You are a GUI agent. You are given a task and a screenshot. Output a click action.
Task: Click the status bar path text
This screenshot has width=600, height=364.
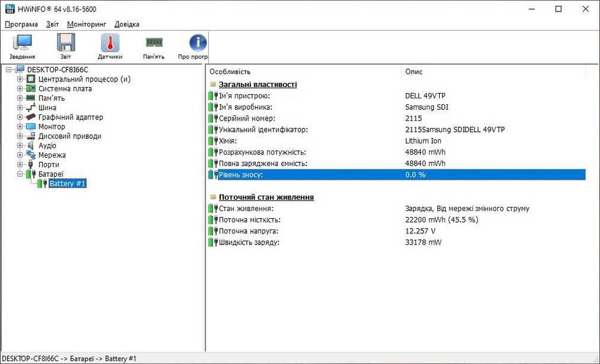(69, 359)
